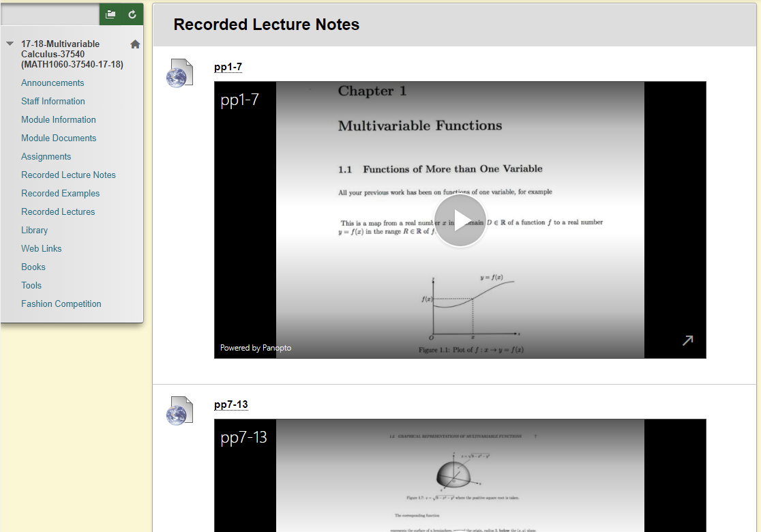The height and width of the screenshot is (532, 761).
Task: Go to Staff Information page
Action: [x=53, y=102]
